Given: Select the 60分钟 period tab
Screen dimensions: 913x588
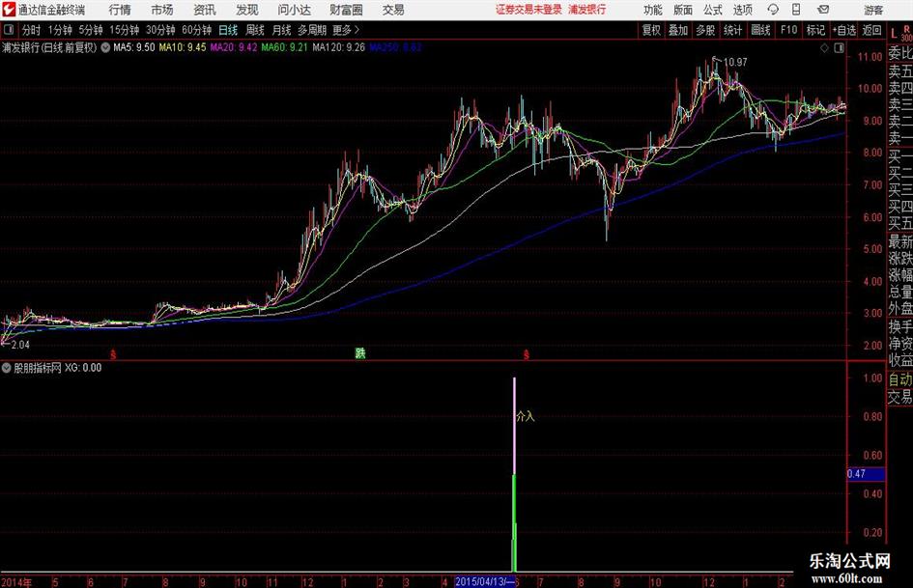Looking at the screenshot, I should [197, 30].
